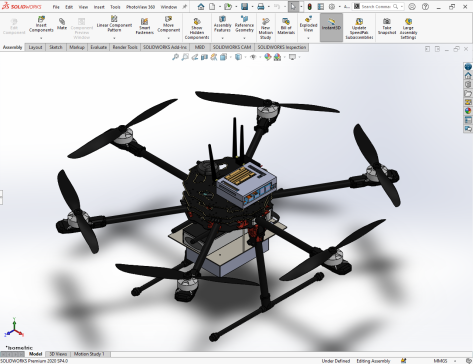Select the Mate tool
Screen dimensions: 473x364
click(62, 24)
